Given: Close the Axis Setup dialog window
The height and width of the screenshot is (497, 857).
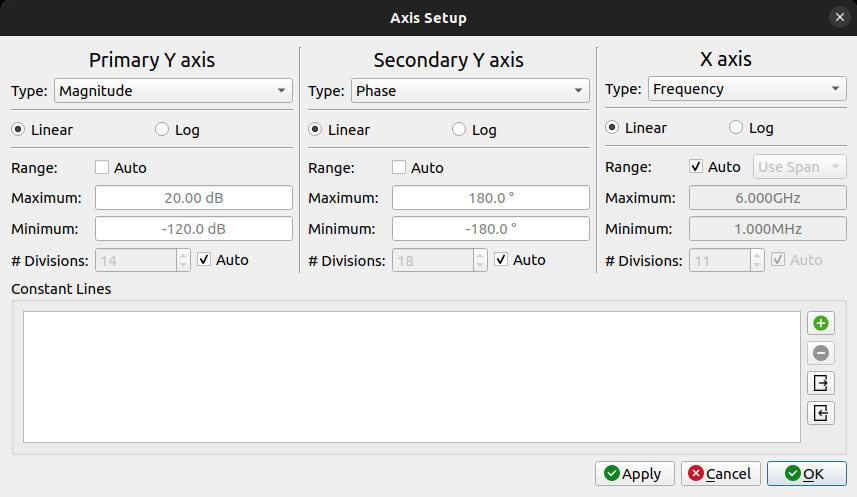Looking at the screenshot, I should pyautogui.click(x=839, y=18).
